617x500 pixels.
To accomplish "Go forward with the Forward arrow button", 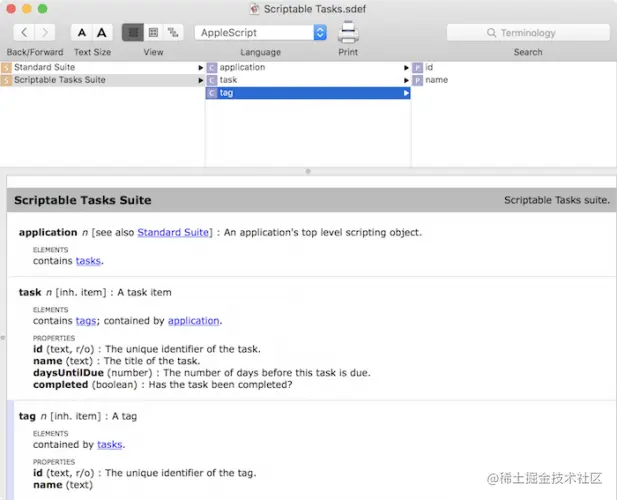I will (x=45, y=33).
